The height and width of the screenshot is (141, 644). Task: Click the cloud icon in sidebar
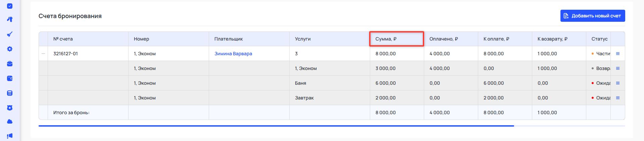10,122
